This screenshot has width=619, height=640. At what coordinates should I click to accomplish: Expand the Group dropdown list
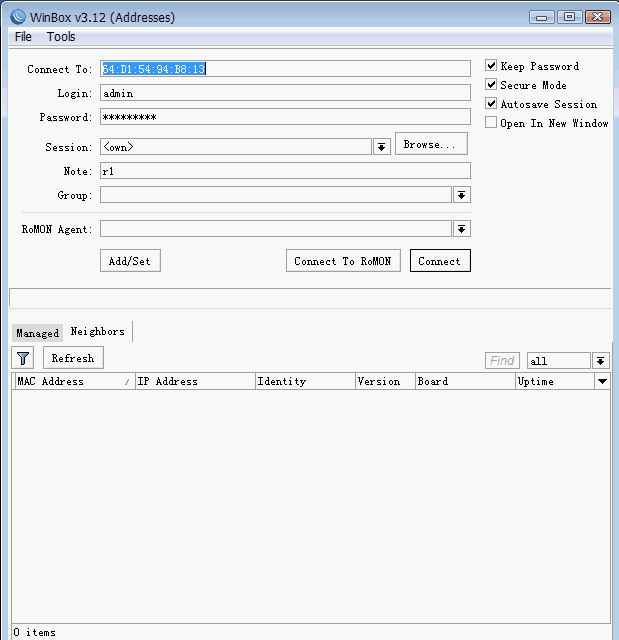pyautogui.click(x=461, y=195)
